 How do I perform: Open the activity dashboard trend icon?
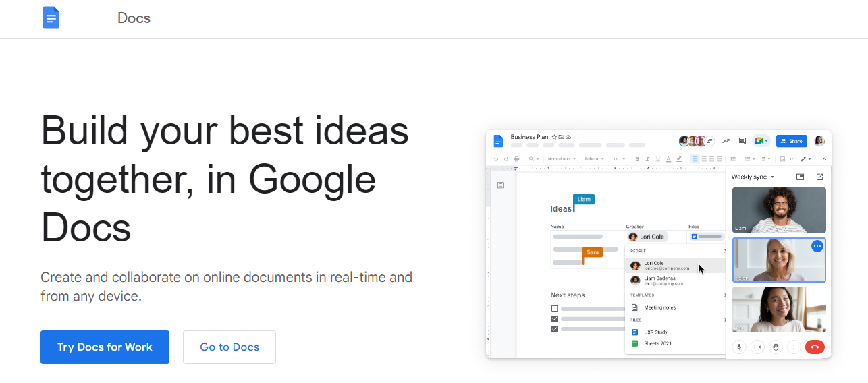(726, 141)
